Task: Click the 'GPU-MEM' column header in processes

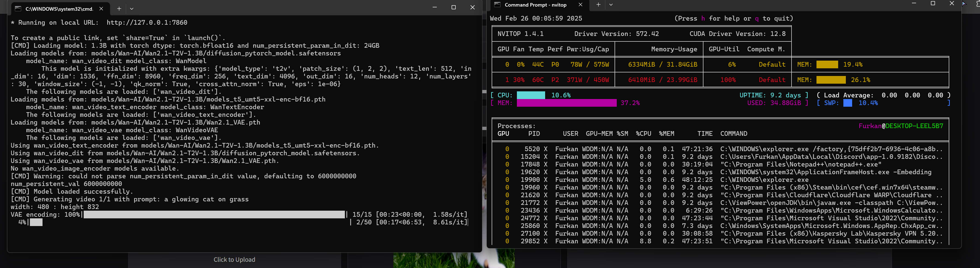Action: (599, 133)
